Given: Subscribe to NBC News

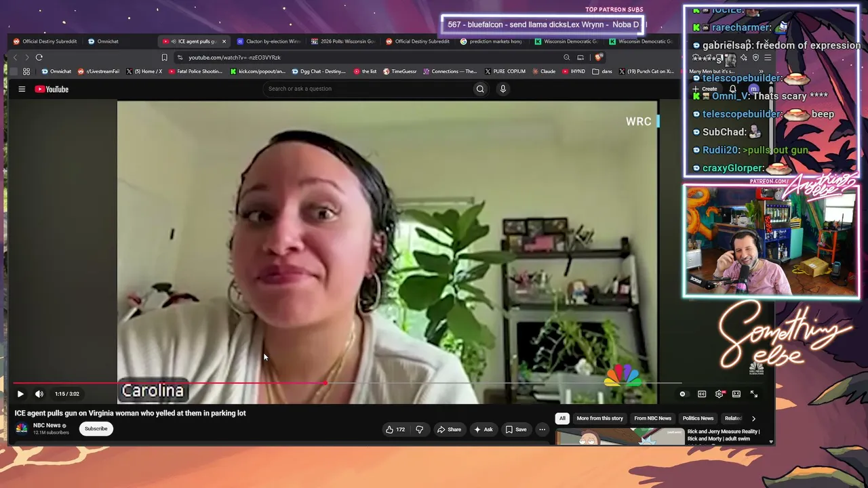Looking at the screenshot, I should 96,428.
